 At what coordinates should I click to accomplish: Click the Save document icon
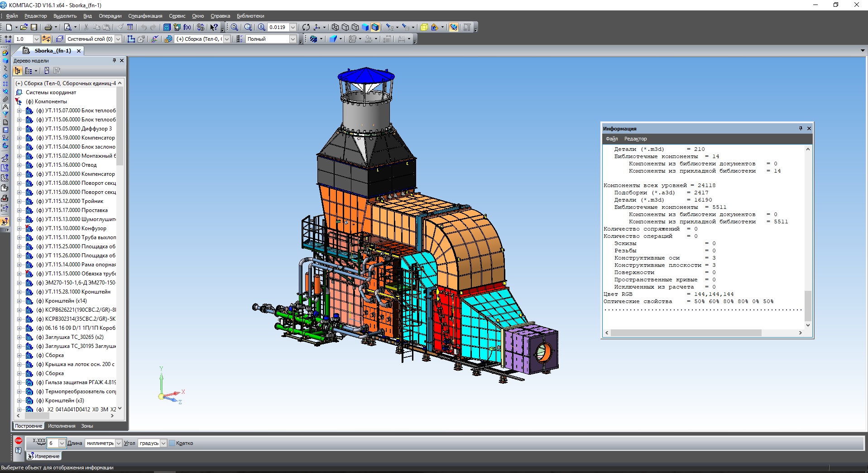[34, 27]
